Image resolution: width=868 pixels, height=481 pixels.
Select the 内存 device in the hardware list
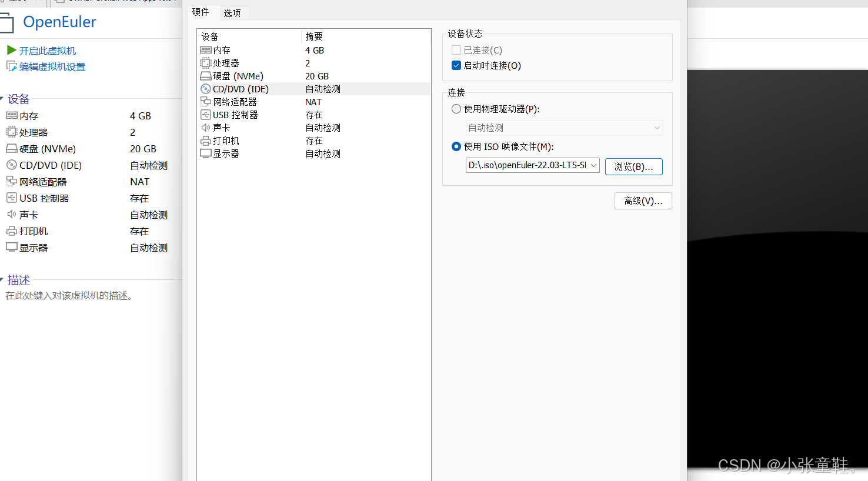220,50
